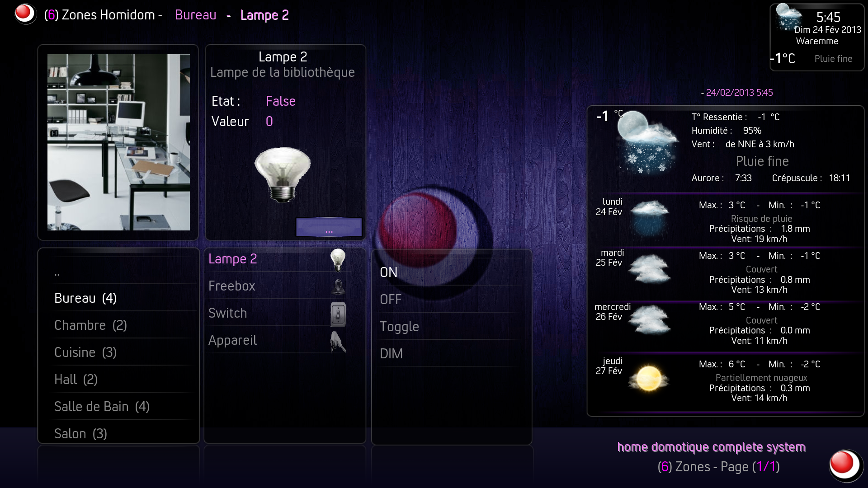The image size is (868, 488).
Task: Click jeudi 27 Fév sun forecast icon
Action: (649, 378)
